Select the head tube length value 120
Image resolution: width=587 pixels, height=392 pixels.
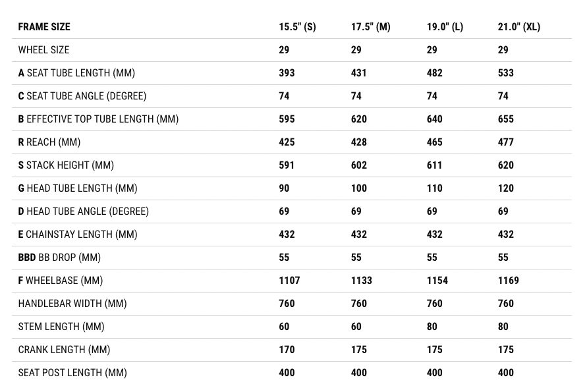tap(505, 188)
